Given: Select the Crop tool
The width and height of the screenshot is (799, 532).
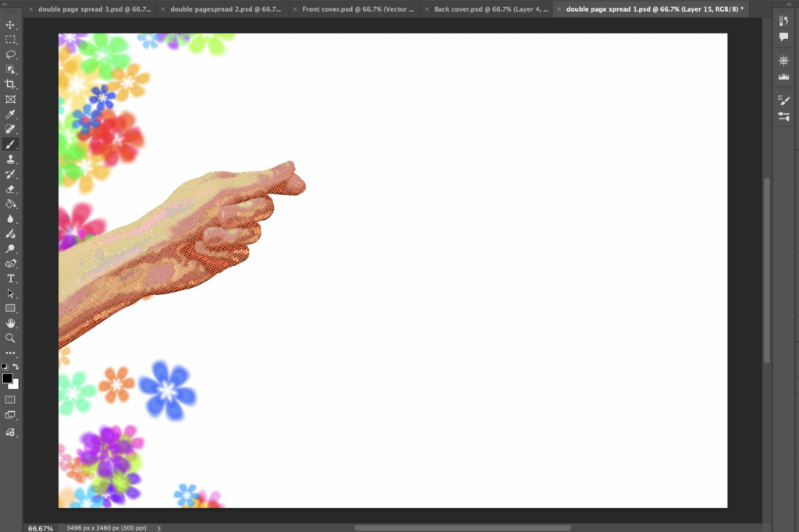Looking at the screenshot, I should [x=11, y=84].
